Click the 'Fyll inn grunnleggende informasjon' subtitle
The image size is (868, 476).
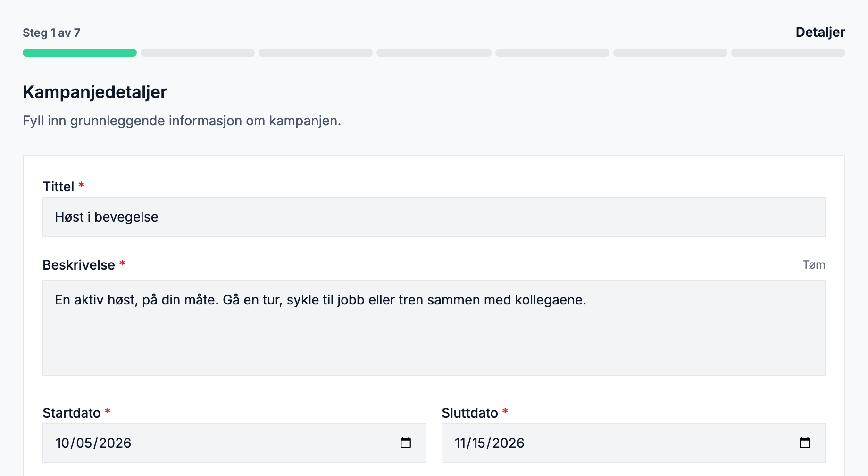click(x=182, y=121)
